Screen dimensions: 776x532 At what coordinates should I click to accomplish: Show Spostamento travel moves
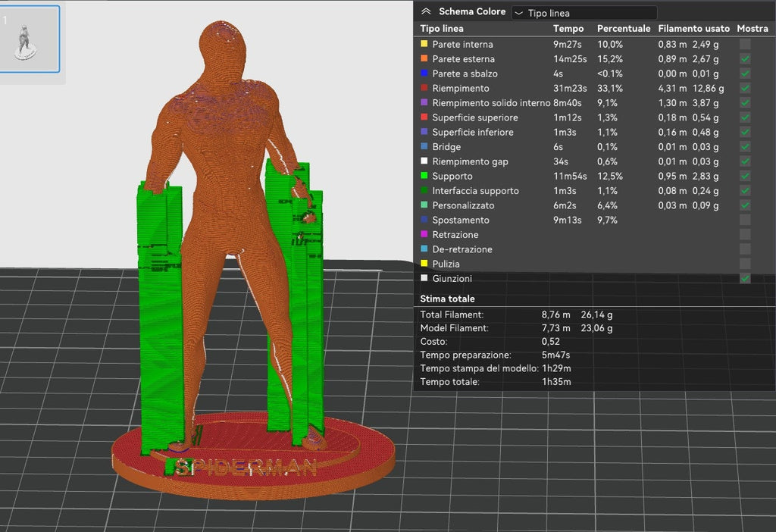(745, 220)
